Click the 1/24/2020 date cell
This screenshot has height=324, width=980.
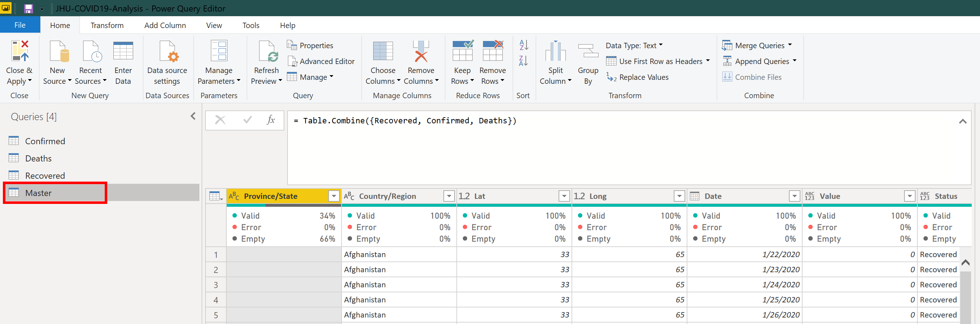pyautogui.click(x=745, y=285)
